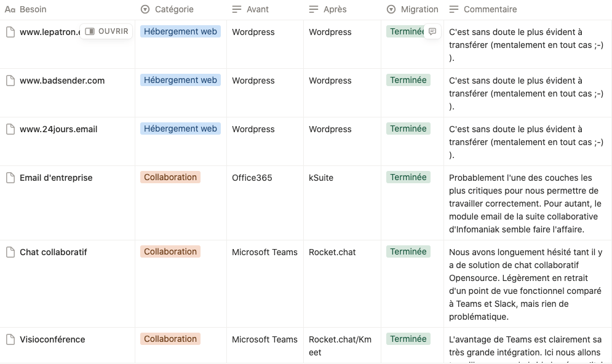The height and width of the screenshot is (364, 612).
Task: Click the Avant column header
Action: tap(257, 9)
